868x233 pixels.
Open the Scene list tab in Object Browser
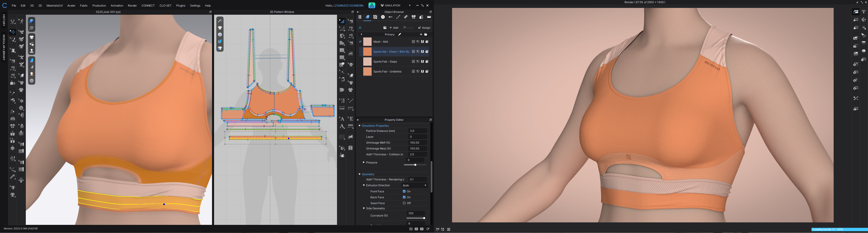[x=360, y=17]
